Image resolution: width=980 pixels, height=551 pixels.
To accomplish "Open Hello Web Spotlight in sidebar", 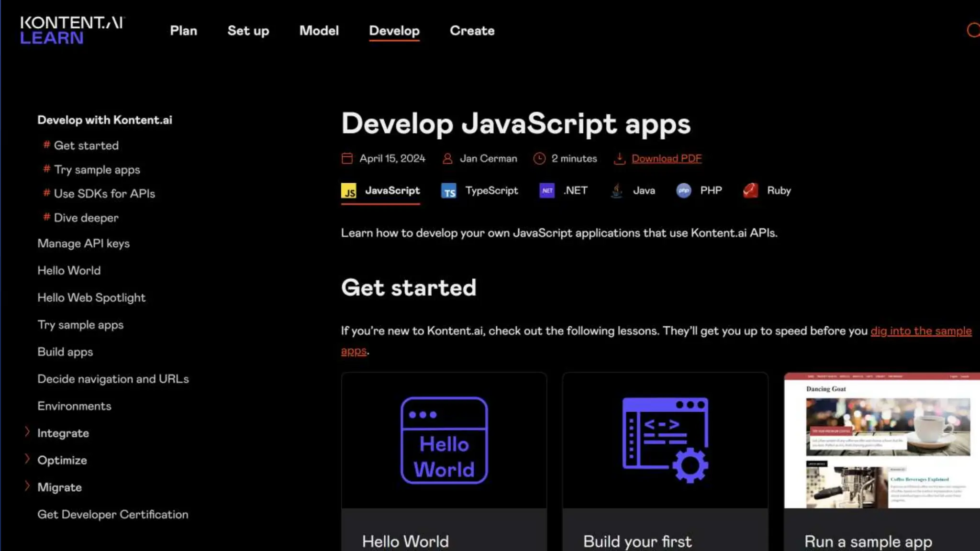I will pyautogui.click(x=91, y=298).
